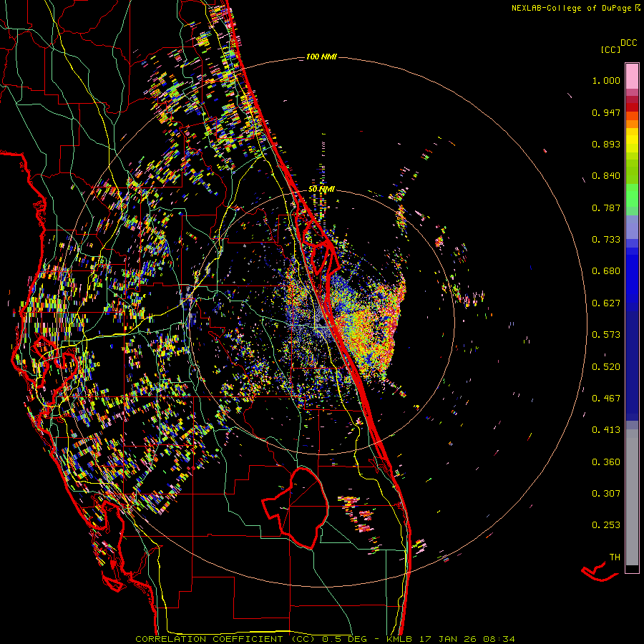Pick the gray color bar segment near 0.307
644x644 pixels.
632,494
